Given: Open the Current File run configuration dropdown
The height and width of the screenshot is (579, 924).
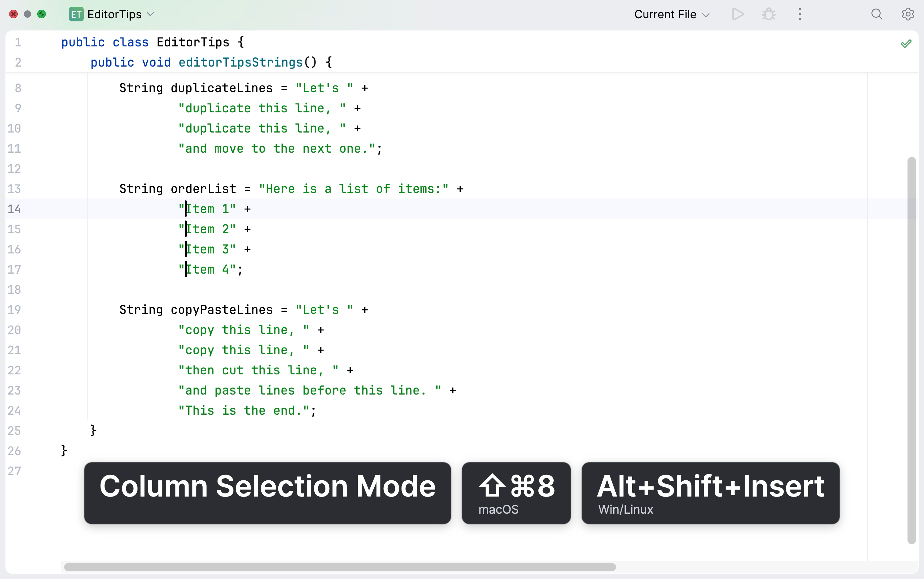Looking at the screenshot, I should [672, 15].
